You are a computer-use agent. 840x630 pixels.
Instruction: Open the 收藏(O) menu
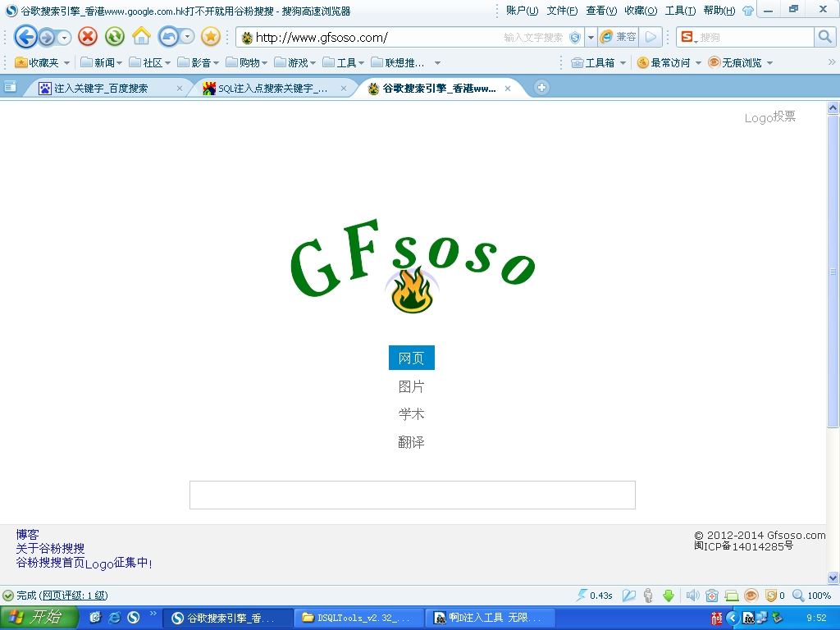click(641, 10)
